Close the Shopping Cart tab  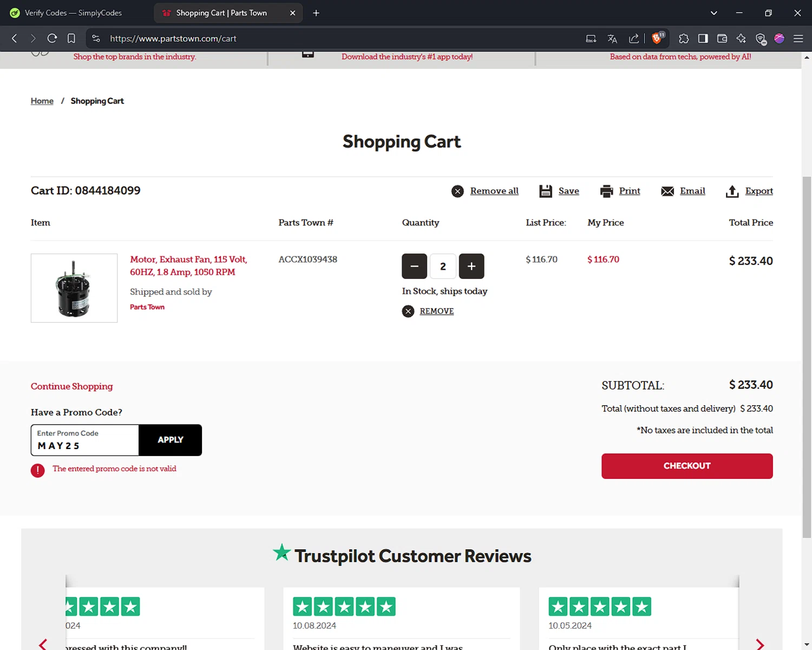(x=292, y=13)
